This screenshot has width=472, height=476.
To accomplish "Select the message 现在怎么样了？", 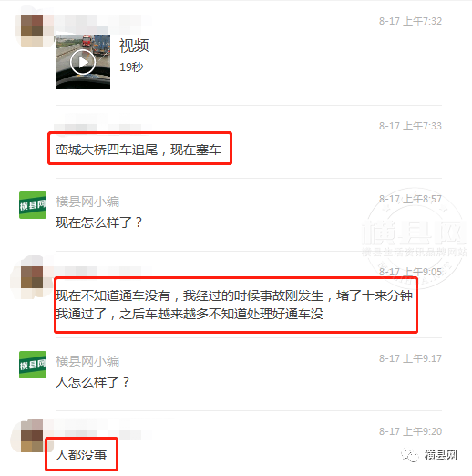I will coord(98,222).
